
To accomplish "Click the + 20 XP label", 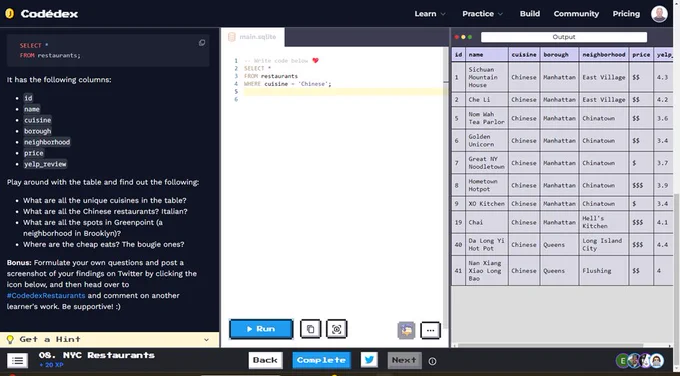I will [x=51, y=365].
